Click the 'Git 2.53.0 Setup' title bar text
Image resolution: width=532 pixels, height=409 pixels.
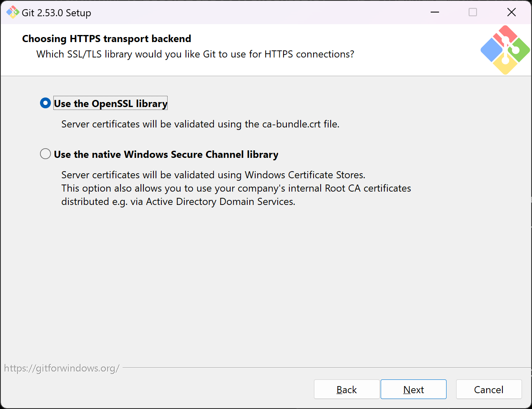click(56, 13)
